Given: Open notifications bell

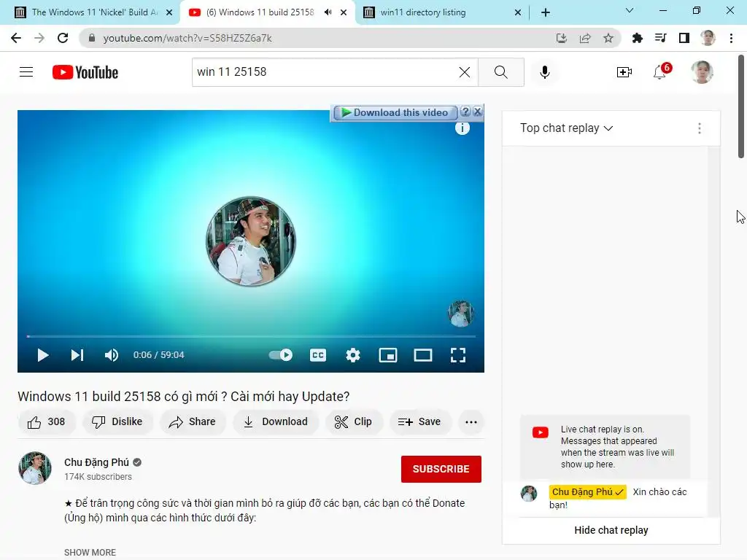Looking at the screenshot, I should [x=660, y=72].
